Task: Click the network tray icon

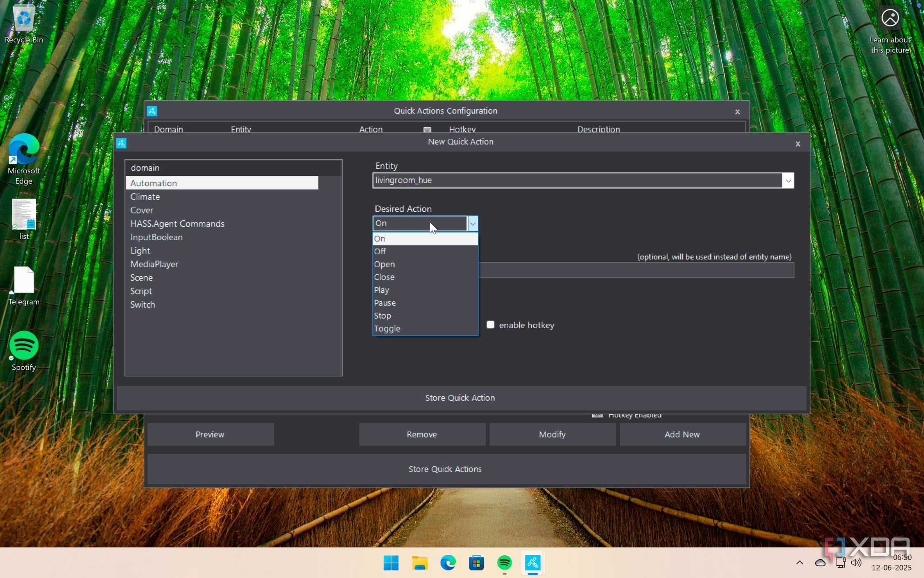Action: click(x=840, y=562)
